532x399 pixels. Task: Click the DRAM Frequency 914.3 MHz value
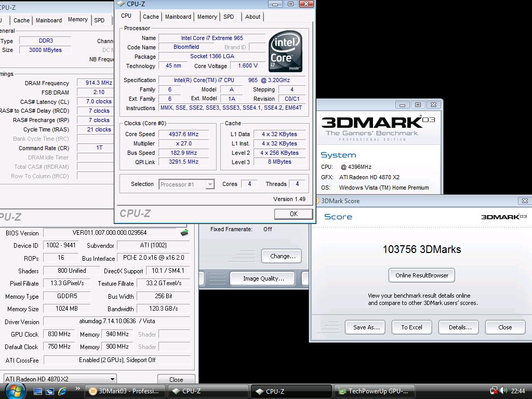(96, 83)
